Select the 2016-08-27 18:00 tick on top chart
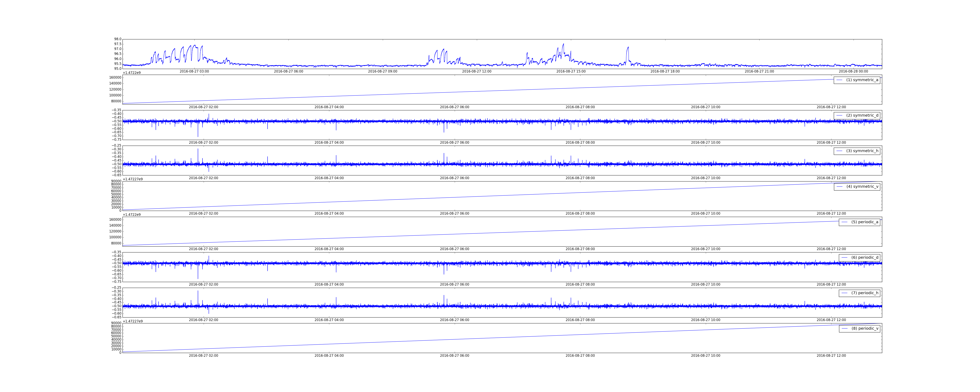The width and height of the screenshot is (980, 392). [665, 72]
